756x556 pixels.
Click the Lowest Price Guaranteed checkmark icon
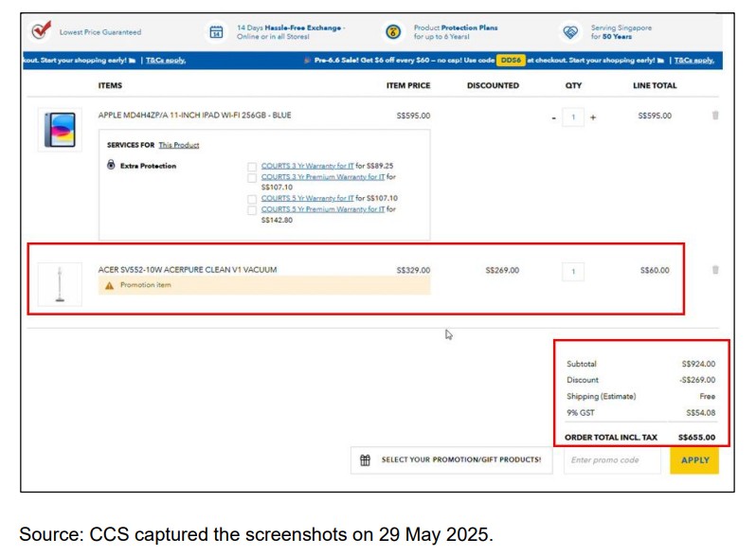(40, 31)
